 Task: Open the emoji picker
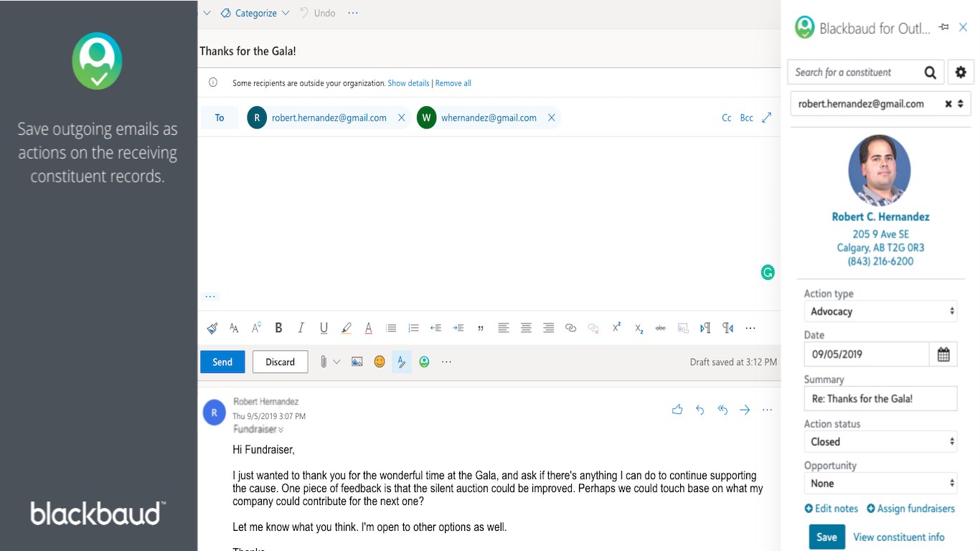(x=380, y=362)
